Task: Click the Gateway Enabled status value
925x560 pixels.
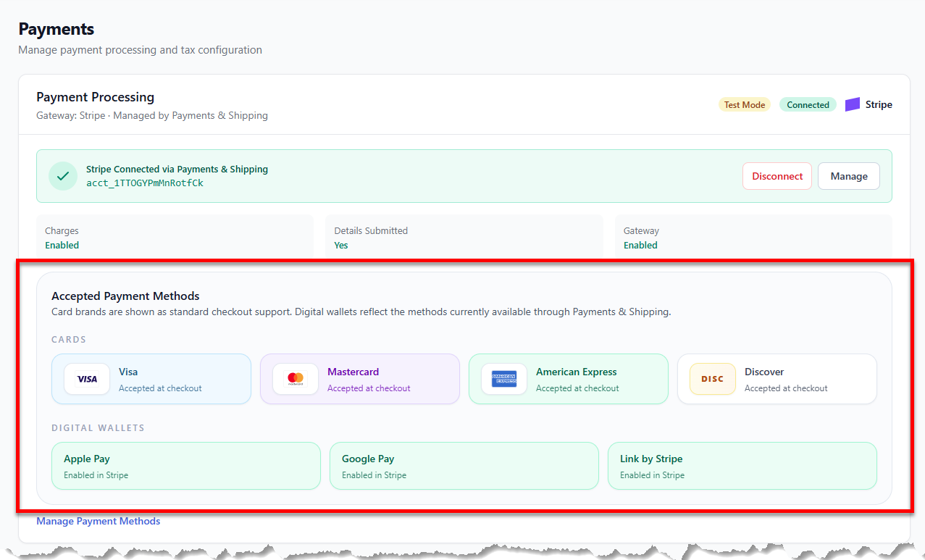Action: tap(640, 245)
